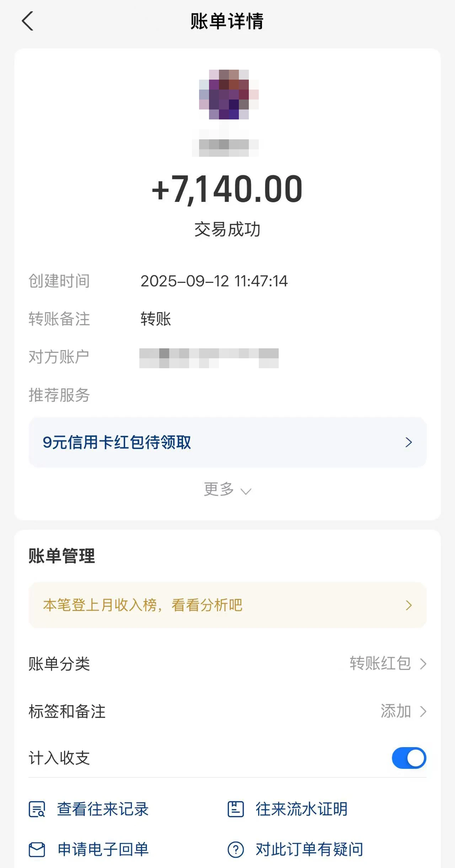
Task: Click the question mark help icon
Action: click(236, 850)
